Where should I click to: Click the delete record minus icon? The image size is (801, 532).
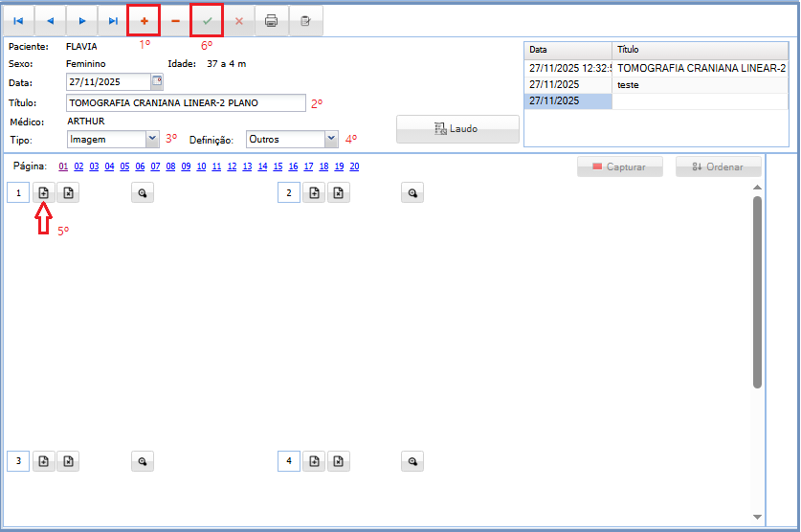point(175,20)
